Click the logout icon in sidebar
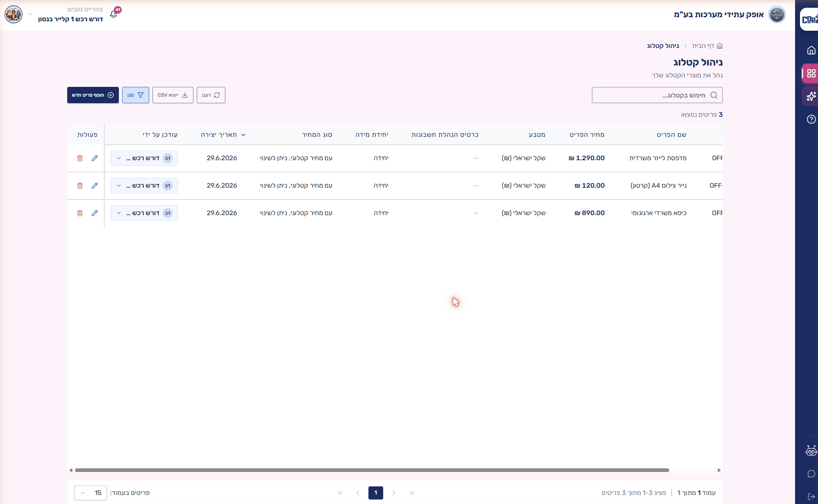The image size is (818, 504). pyautogui.click(x=811, y=497)
